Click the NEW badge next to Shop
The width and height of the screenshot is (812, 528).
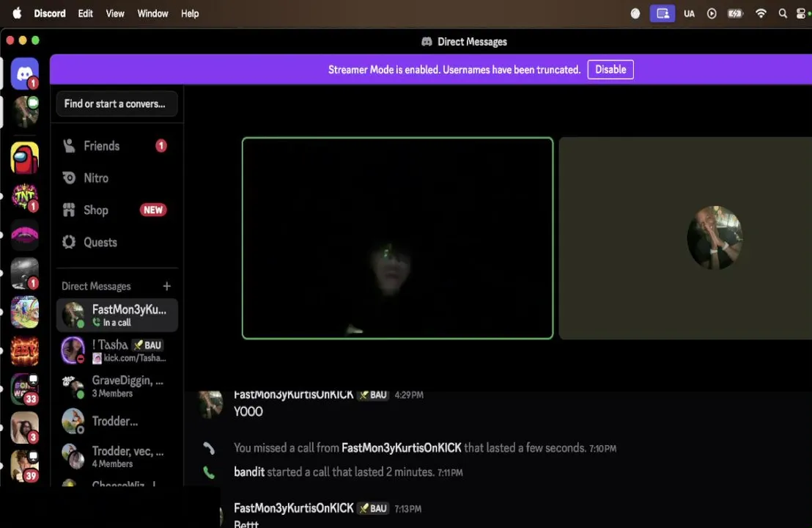(x=152, y=210)
